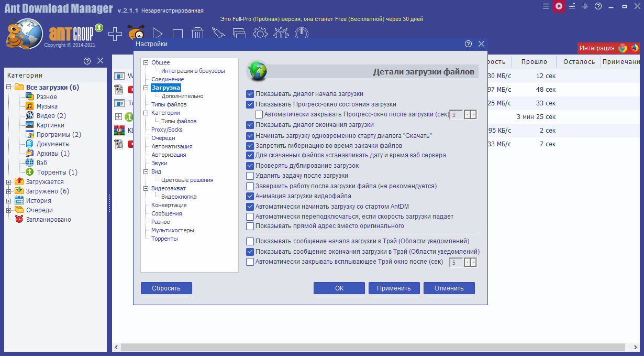644x356 pixels.
Task: Click the help icon in the Настройки dialog title
Action: (x=469, y=44)
